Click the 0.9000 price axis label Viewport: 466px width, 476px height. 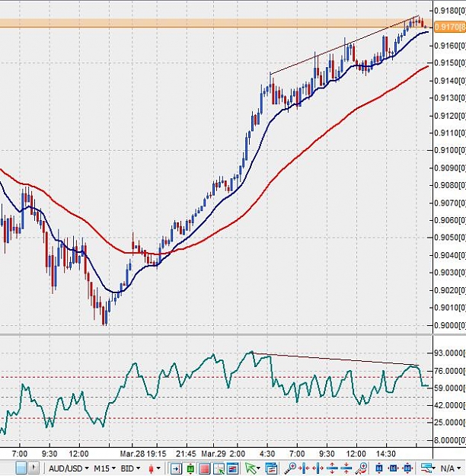tap(450, 325)
